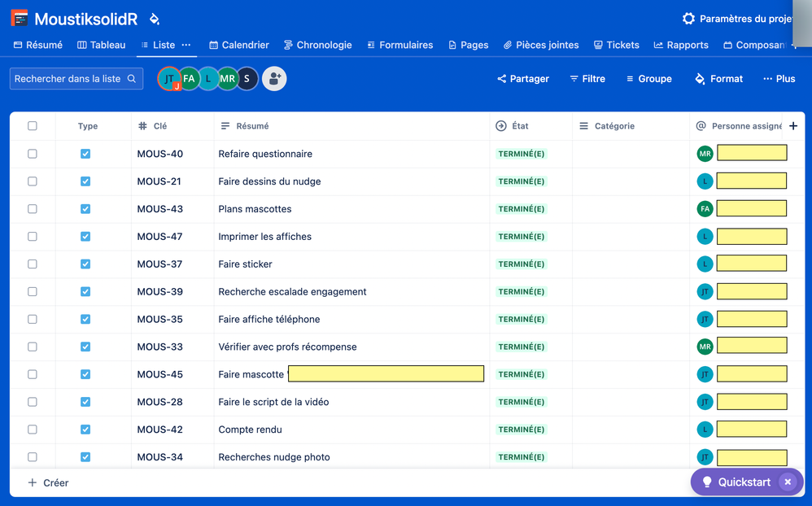
Task: Open the Tickets tab
Action: (x=616, y=45)
